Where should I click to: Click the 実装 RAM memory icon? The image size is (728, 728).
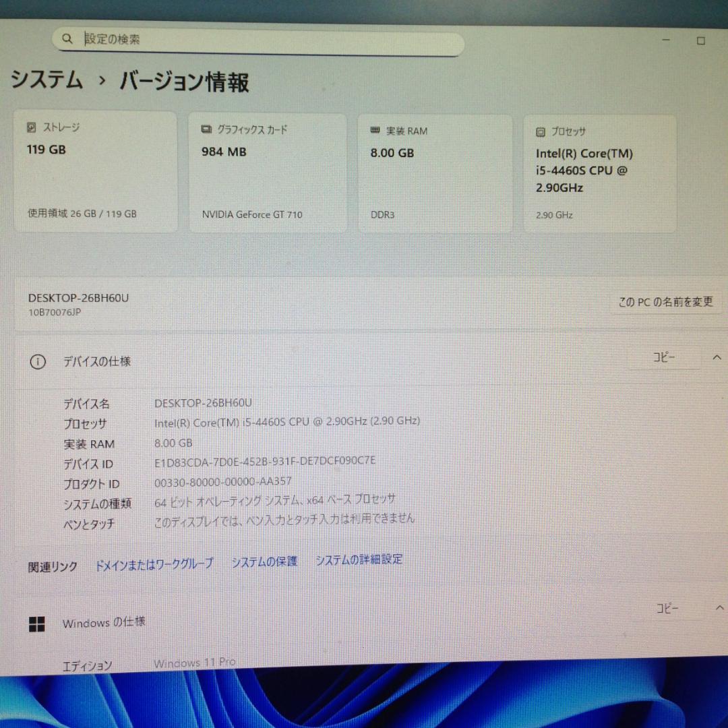pyautogui.click(x=375, y=131)
